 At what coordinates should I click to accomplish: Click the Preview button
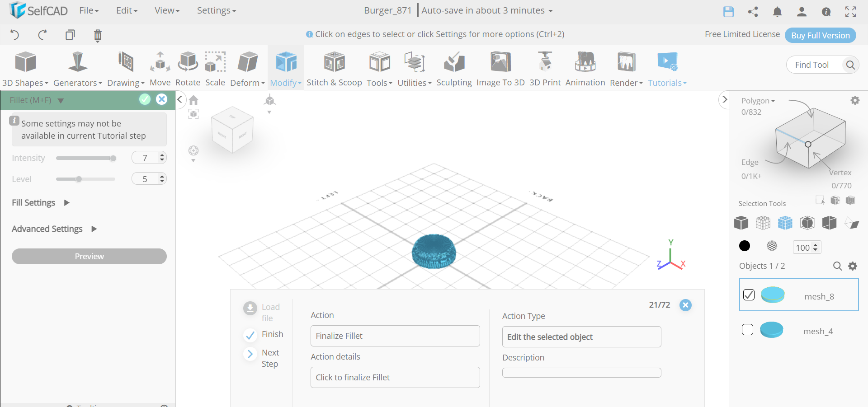(x=89, y=256)
